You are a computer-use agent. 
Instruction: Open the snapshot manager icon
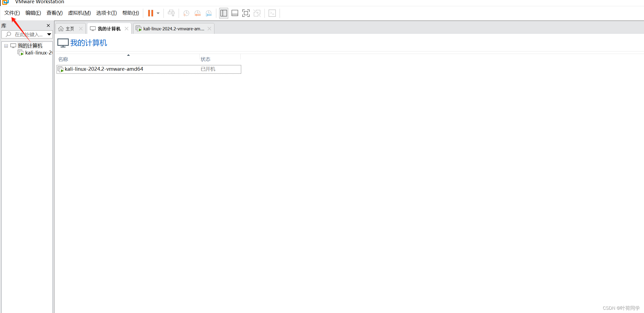coord(208,13)
